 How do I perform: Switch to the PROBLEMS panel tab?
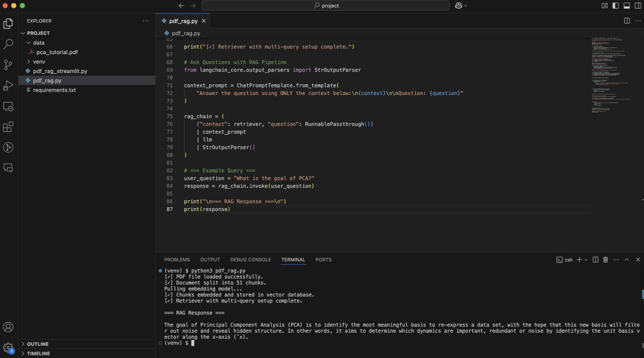point(177,260)
